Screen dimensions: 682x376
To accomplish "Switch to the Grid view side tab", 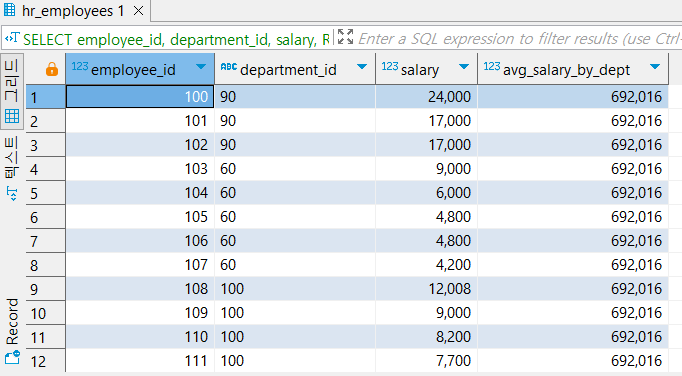I will [x=12, y=91].
